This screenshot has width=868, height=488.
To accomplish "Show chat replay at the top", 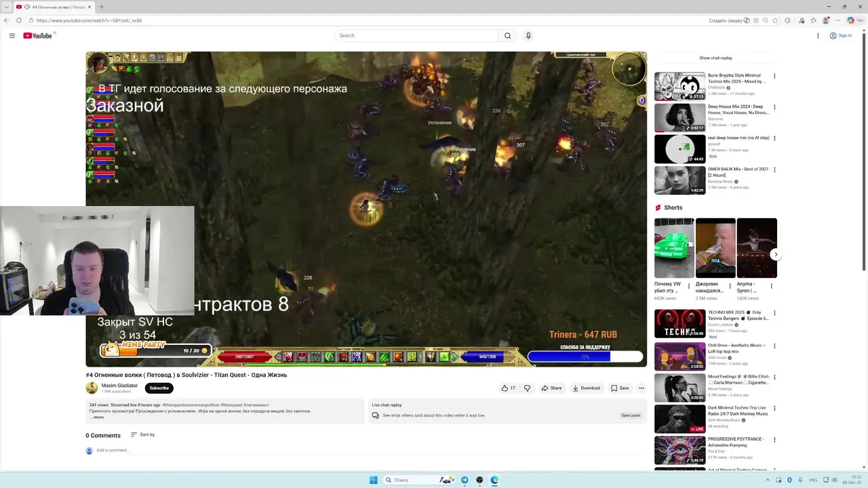I will (715, 58).
